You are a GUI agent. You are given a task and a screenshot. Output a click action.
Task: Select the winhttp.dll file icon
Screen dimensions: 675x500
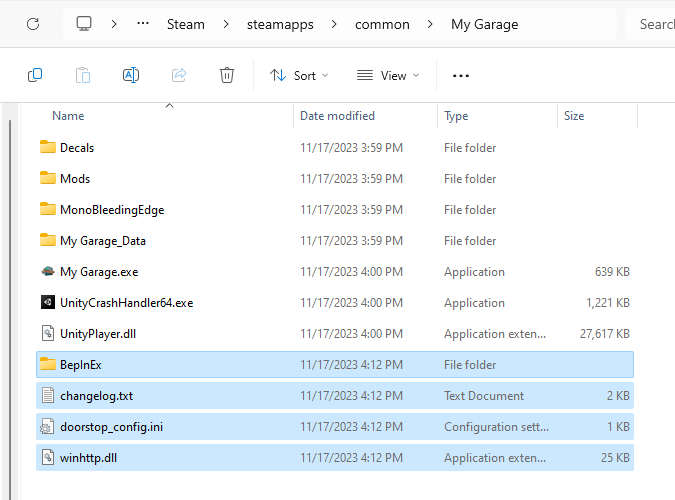pos(48,457)
